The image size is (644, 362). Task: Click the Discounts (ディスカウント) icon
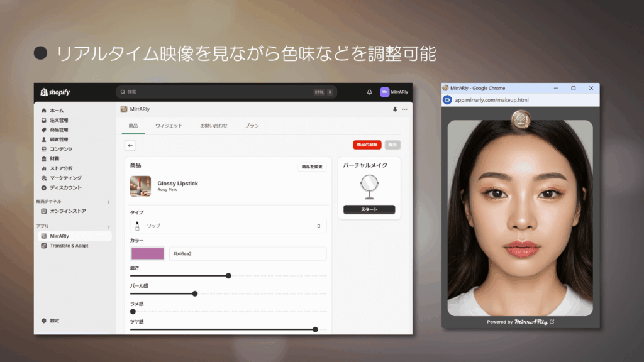(44, 187)
